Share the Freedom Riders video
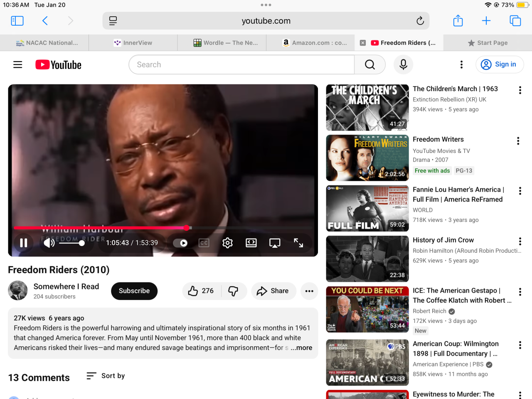The height and width of the screenshot is (399, 532). (x=273, y=291)
